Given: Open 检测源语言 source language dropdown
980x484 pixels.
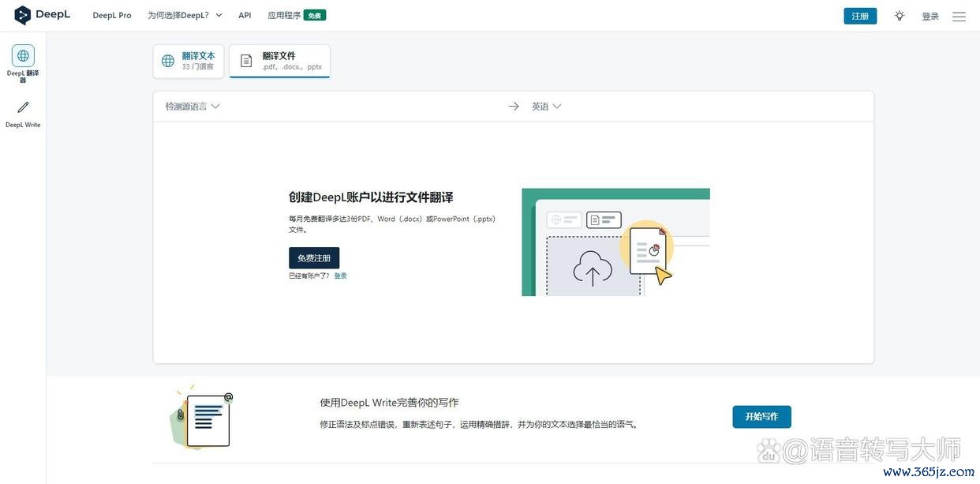Looking at the screenshot, I should [193, 107].
